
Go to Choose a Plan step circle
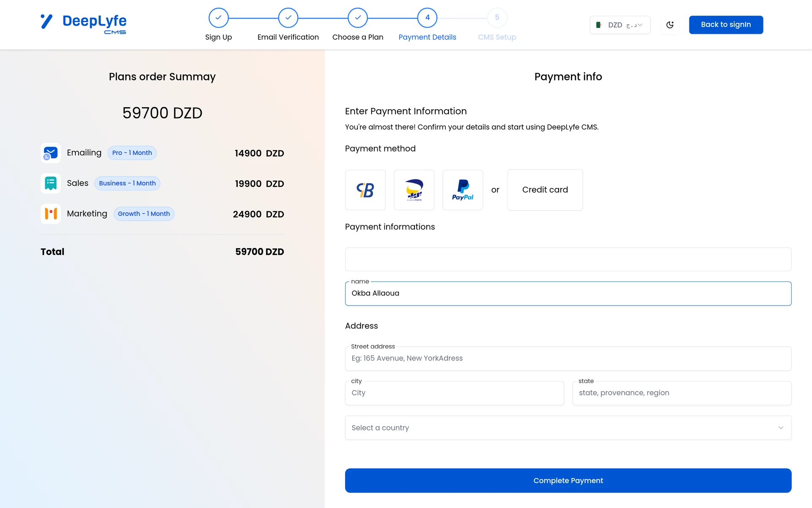(x=358, y=18)
